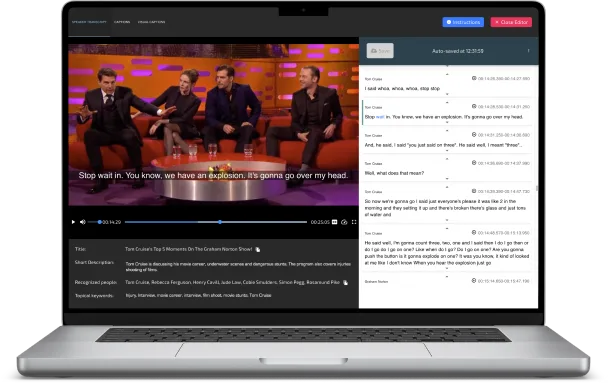Click the Save button
Screen dimensions: 609x383
[380, 51]
